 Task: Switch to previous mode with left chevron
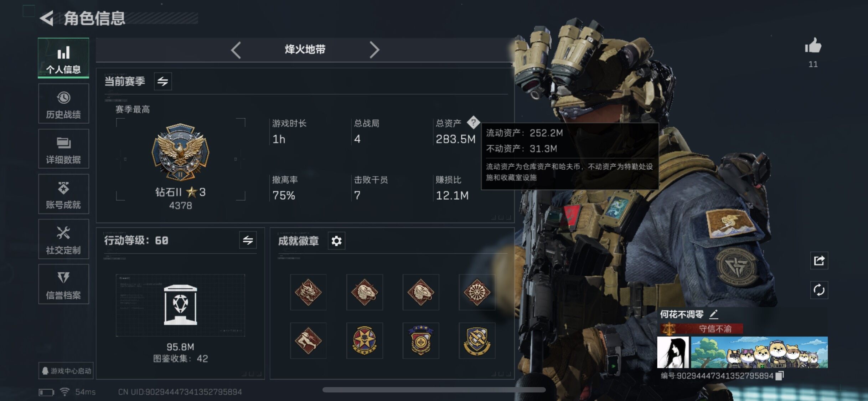[x=236, y=50]
